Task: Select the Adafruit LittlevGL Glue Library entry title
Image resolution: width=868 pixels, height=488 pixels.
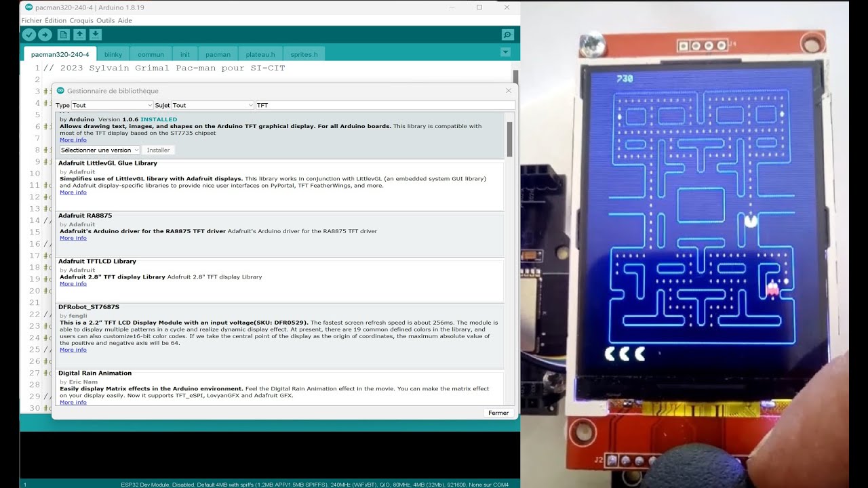Action: (108, 163)
